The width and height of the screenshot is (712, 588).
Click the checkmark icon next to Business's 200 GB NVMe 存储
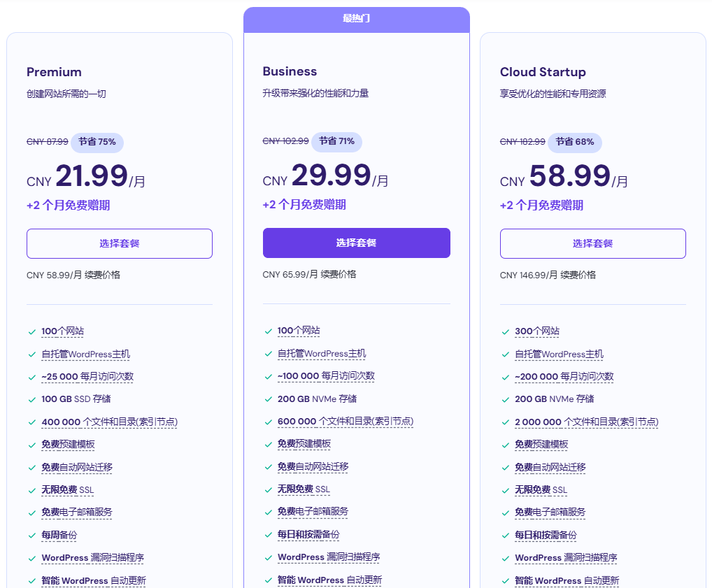click(269, 399)
